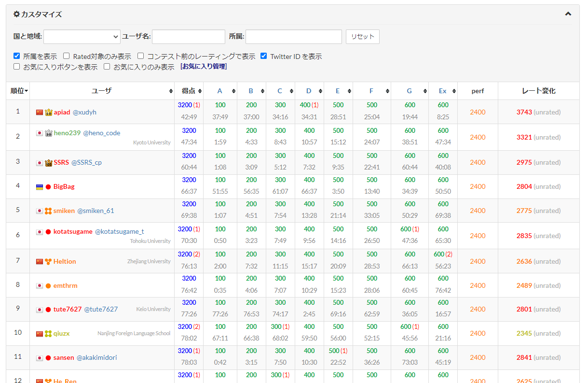Image resolution: width=588 pixels, height=383 pixels.
Task: Open problem A from column header
Action: point(220,91)
